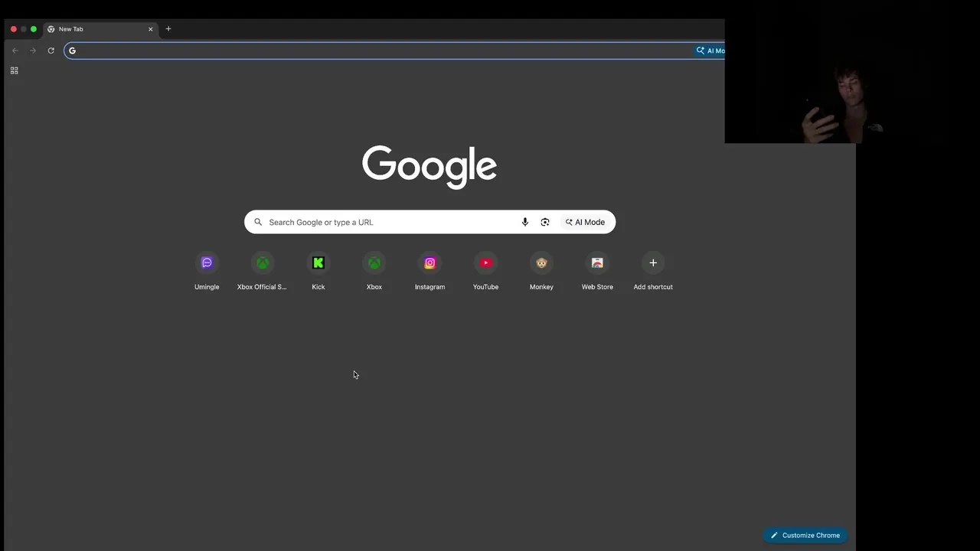Click the Google logo
Image resolution: width=980 pixels, height=551 pixels.
tap(430, 166)
